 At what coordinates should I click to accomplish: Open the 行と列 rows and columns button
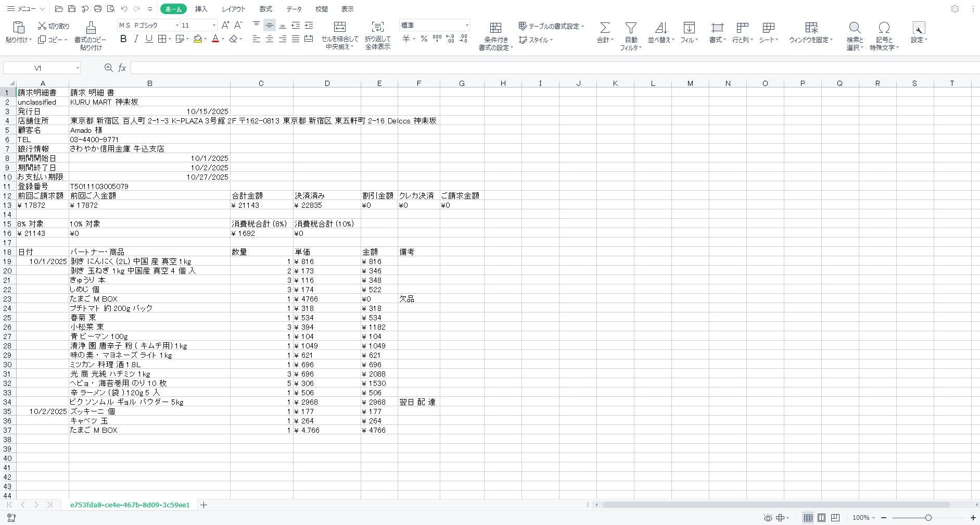pos(743,32)
